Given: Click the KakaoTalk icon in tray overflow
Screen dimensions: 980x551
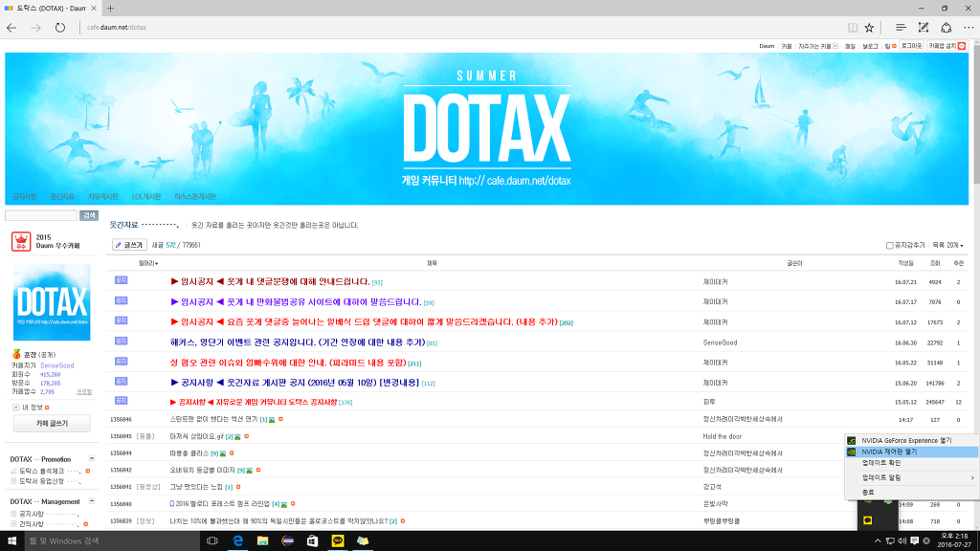Looking at the screenshot, I should (868, 520).
